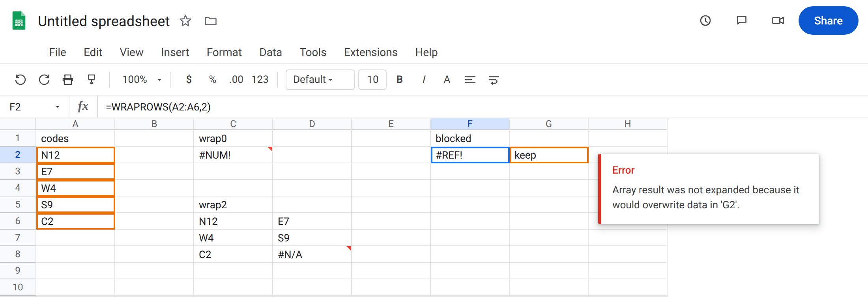Star the Untitled spreadsheet document
The height and width of the screenshot is (303, 868).
(185, 21)
